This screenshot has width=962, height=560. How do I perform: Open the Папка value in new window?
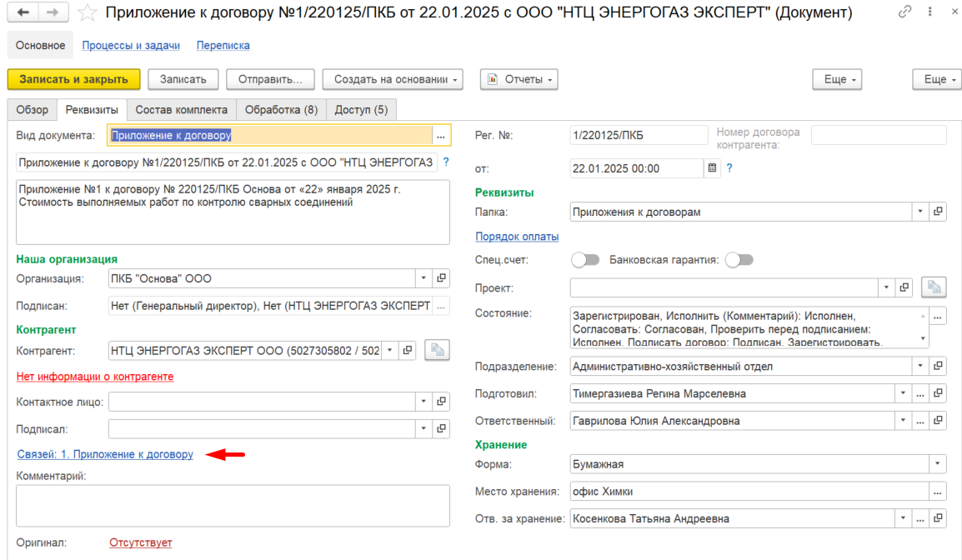tap(938, 212)
